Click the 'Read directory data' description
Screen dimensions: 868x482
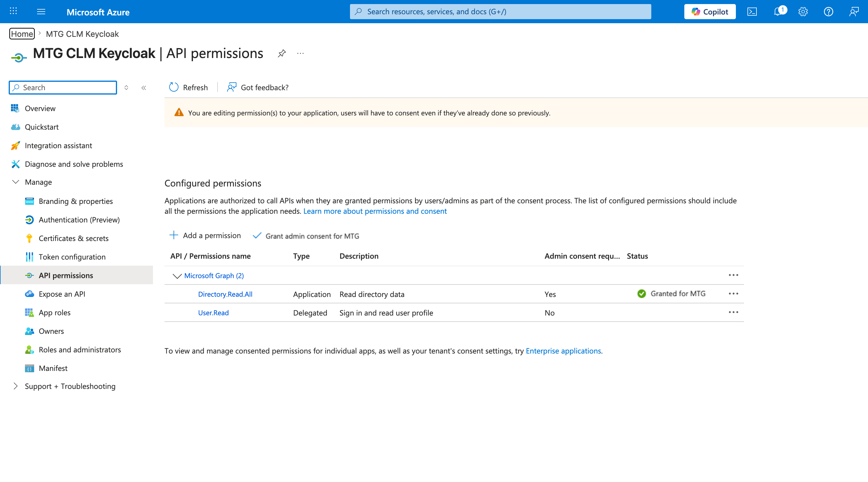coord(372,294)
